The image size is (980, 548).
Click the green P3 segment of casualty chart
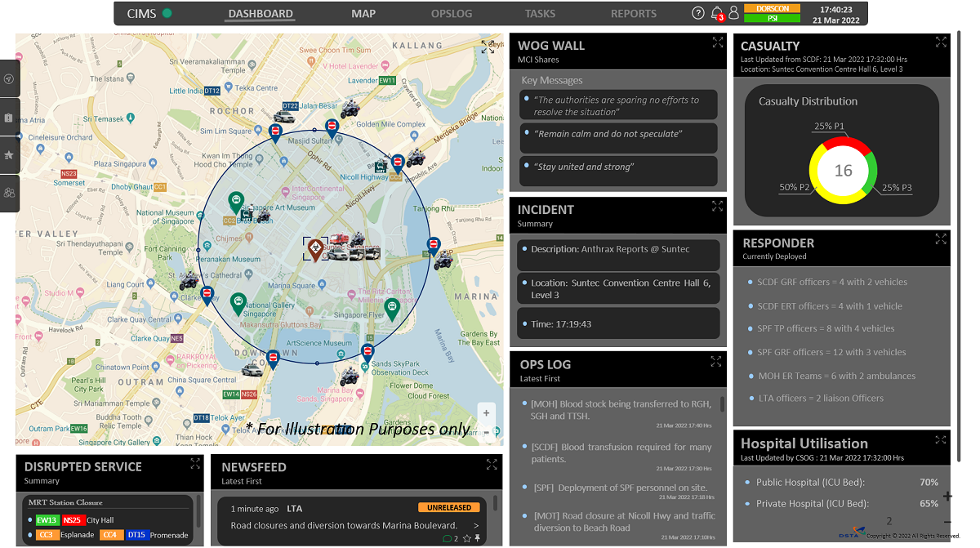870,172
